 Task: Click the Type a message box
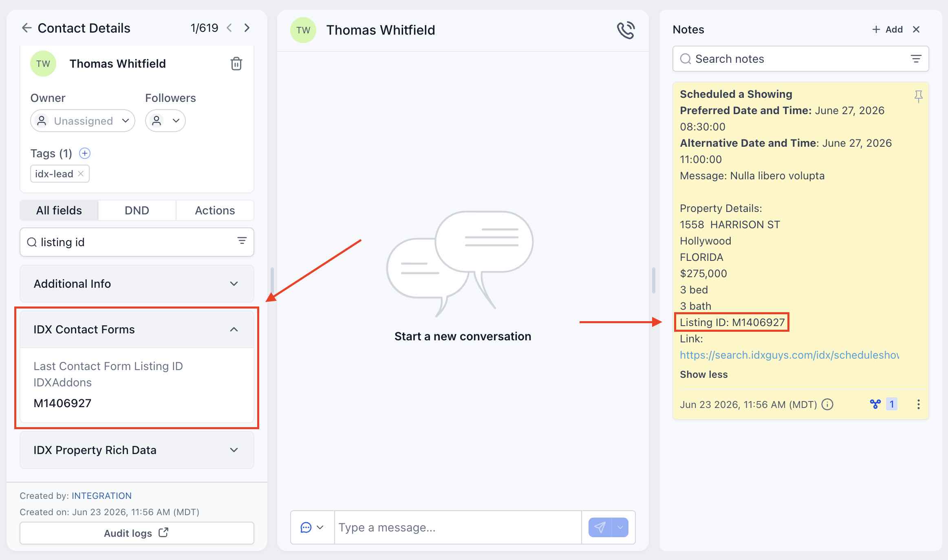point(458,527)
